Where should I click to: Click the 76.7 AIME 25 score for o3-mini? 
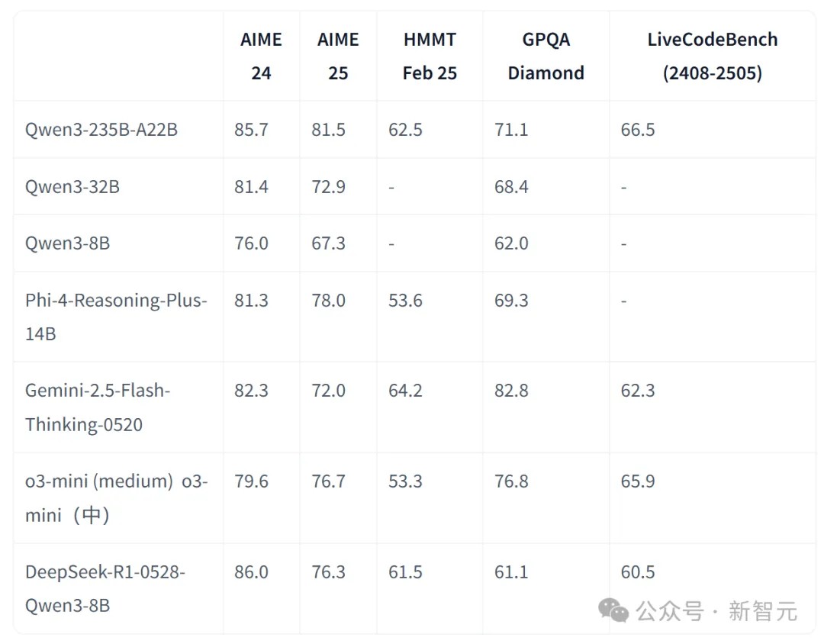[x=328, y=481]
